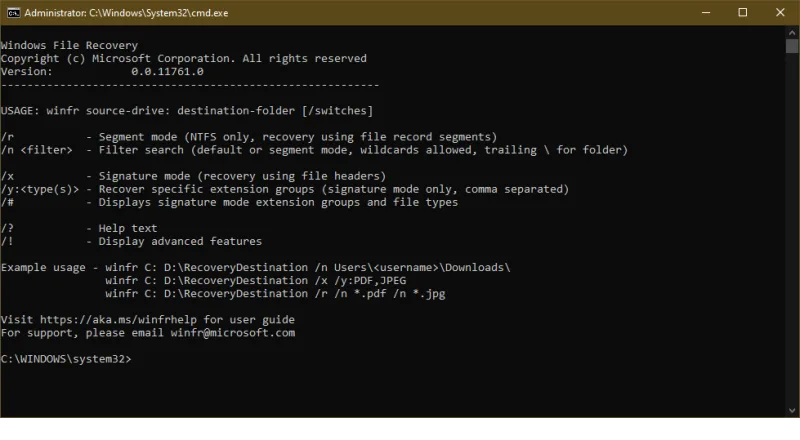Close the cmd.exe window

(x=780, y=12)
